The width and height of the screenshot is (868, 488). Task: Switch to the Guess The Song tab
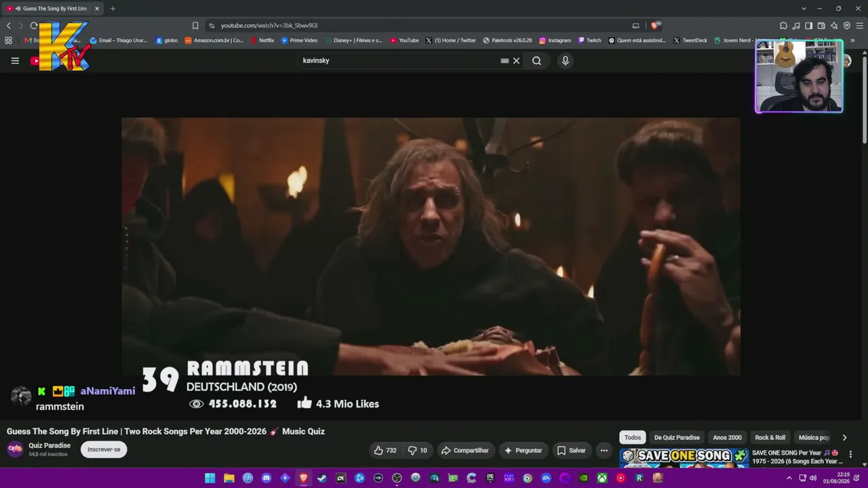tap(53, 9)
